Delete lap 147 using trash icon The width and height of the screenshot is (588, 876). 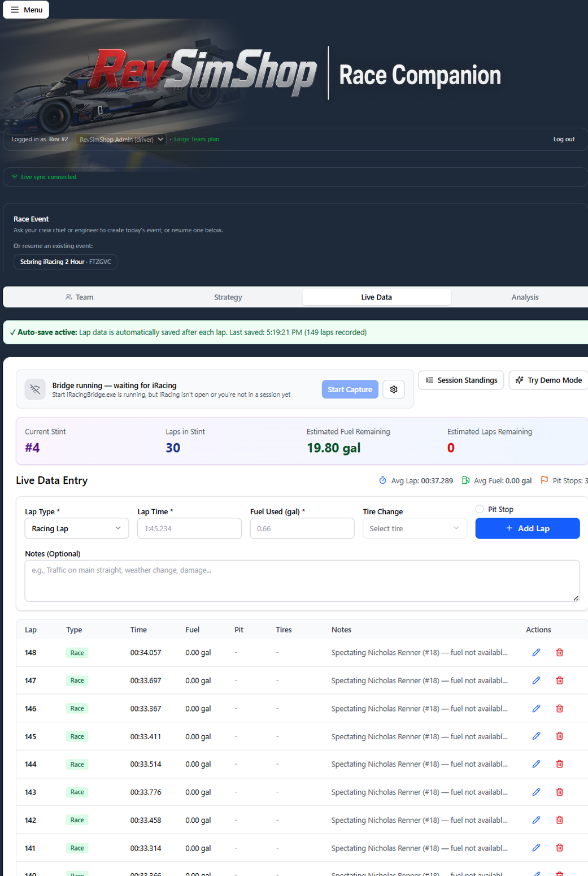coord(559,680)
